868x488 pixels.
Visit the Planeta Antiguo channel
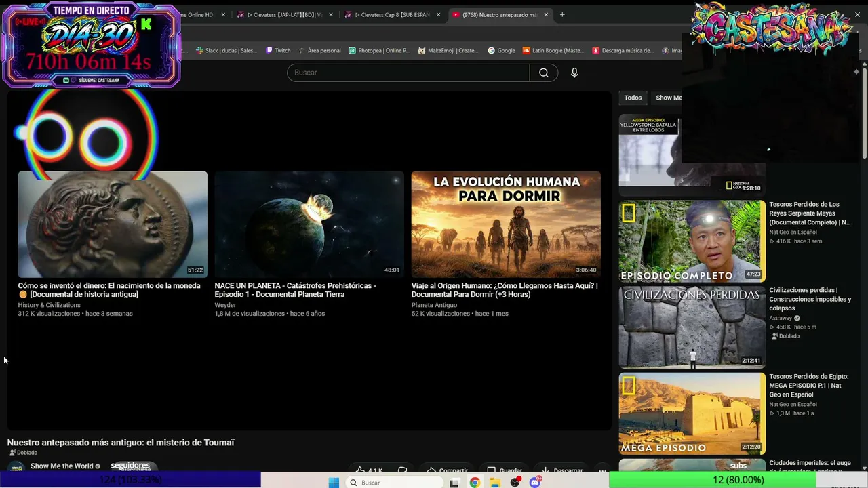434,305
